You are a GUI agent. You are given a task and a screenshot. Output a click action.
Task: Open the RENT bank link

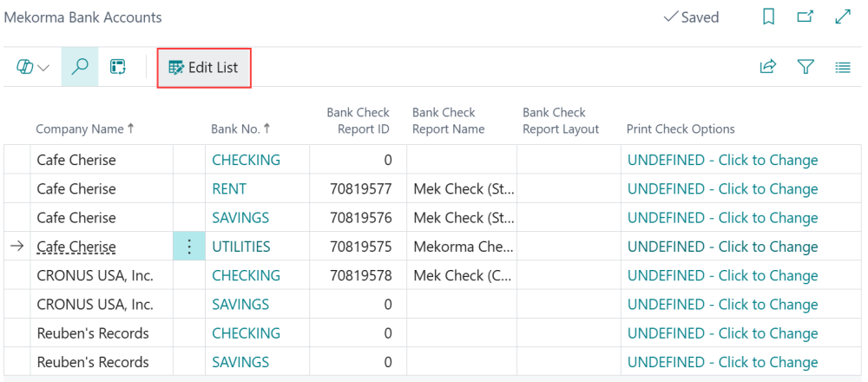[229, 188]
